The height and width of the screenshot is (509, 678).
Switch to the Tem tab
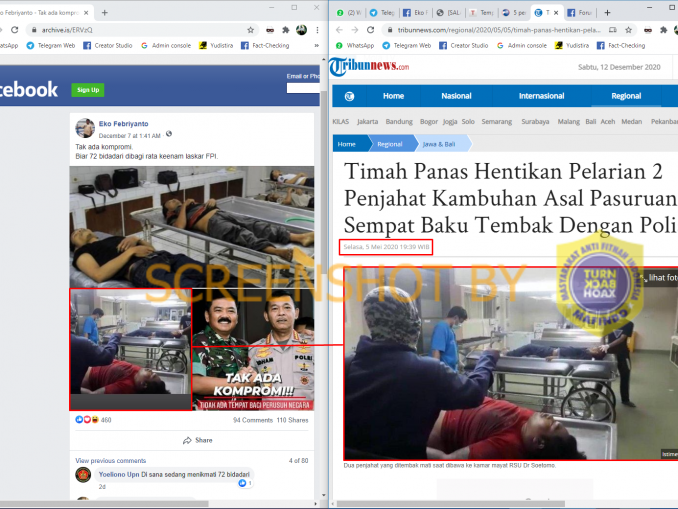(482, 13)
